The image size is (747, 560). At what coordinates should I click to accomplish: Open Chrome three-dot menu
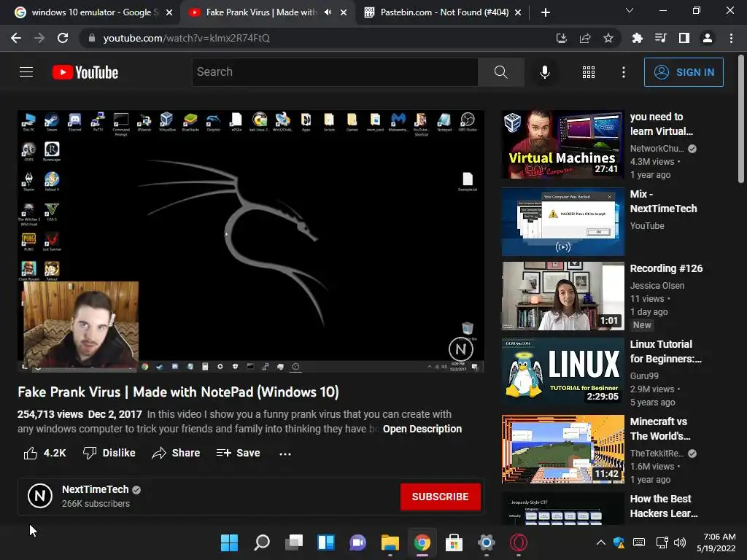pos(731,38)
